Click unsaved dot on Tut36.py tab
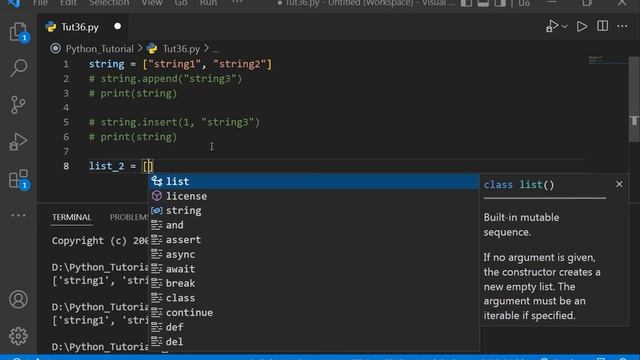This screenshot has width=640, height=360. [x=118, y=27]
